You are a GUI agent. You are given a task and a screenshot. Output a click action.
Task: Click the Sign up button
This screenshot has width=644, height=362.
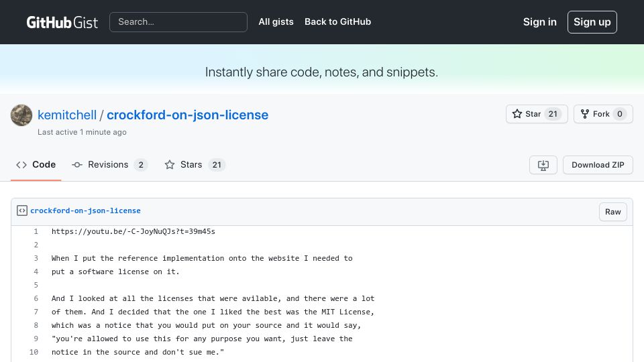coord(592,22)
